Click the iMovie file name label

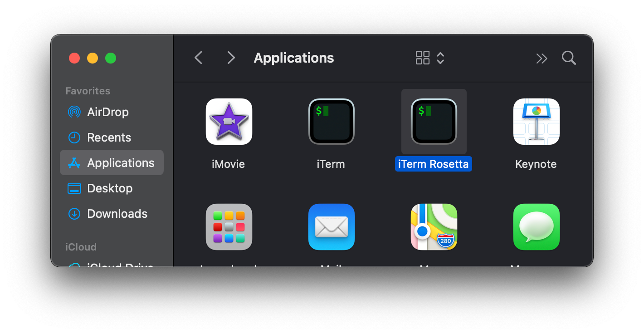[x=228, y=164]
